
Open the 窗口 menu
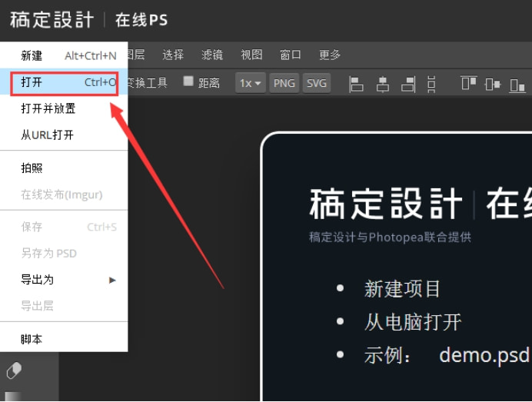pyautogui.click(x=291, y=55)
